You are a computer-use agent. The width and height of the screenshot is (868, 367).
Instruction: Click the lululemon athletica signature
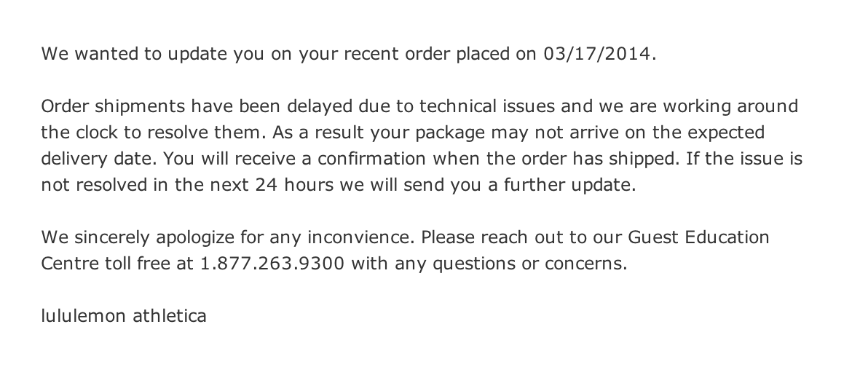pyautogui.click(x=124, y=316)
